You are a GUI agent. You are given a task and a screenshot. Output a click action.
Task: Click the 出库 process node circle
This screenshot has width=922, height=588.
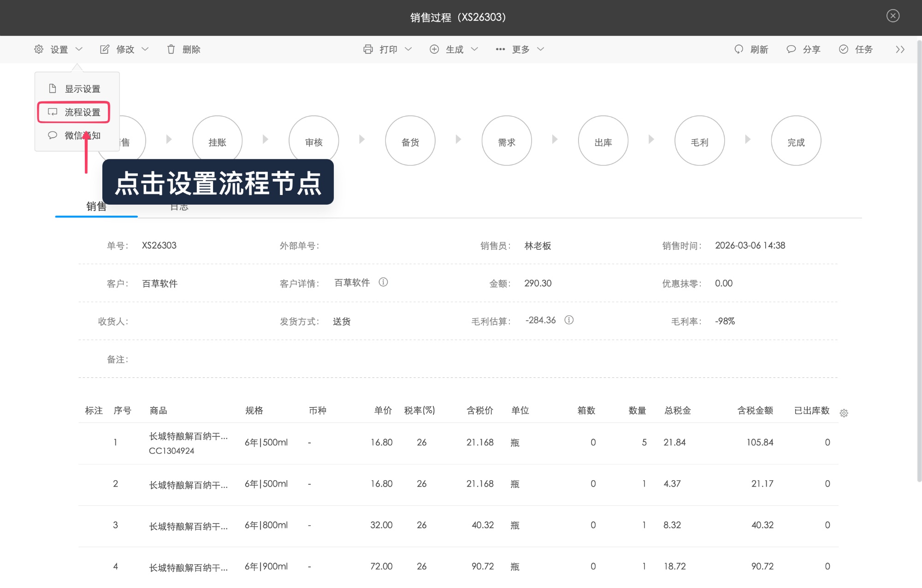tap(603, 141)
